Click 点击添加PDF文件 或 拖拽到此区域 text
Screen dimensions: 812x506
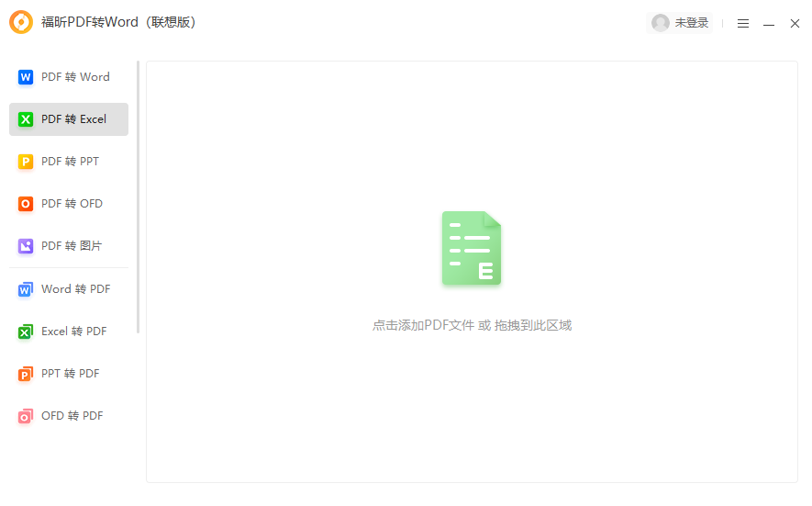point(472,325)
